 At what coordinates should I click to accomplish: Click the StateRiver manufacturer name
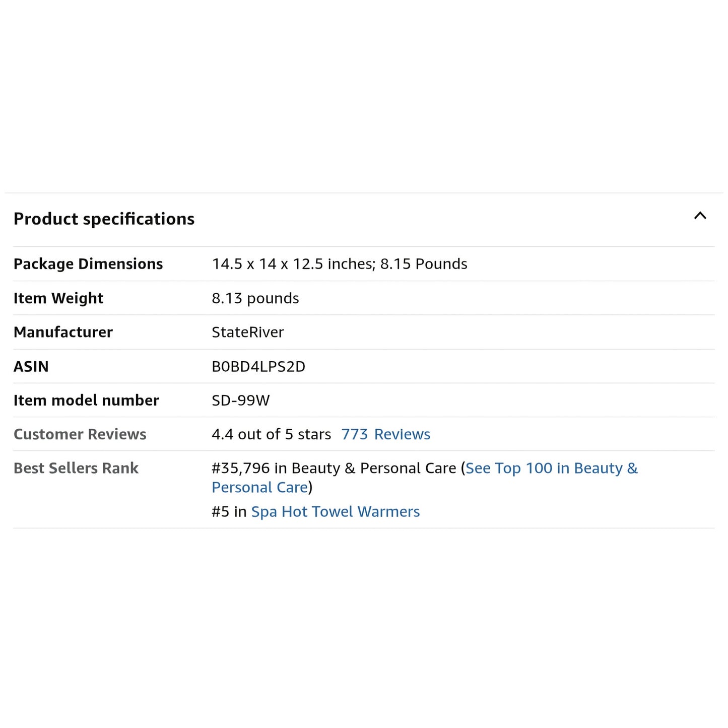click(247, 332)
